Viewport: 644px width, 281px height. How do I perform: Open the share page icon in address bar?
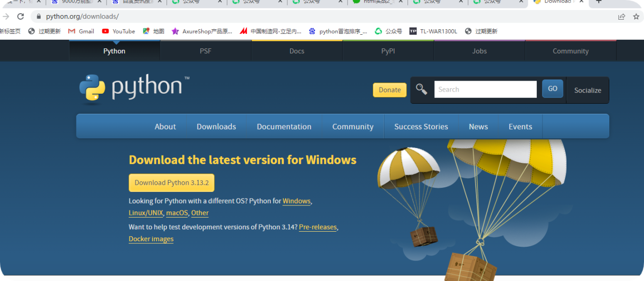pyautogui.click(x=622, y=17)
